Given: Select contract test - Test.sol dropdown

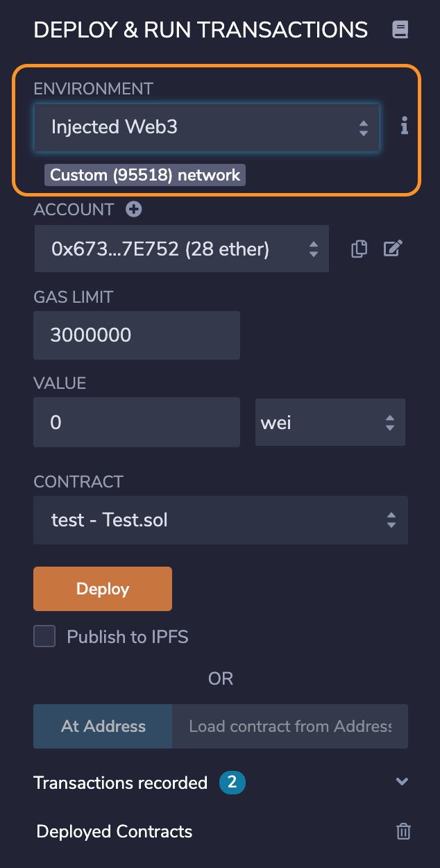Looking at the screenshot, I should click(221, 520).
